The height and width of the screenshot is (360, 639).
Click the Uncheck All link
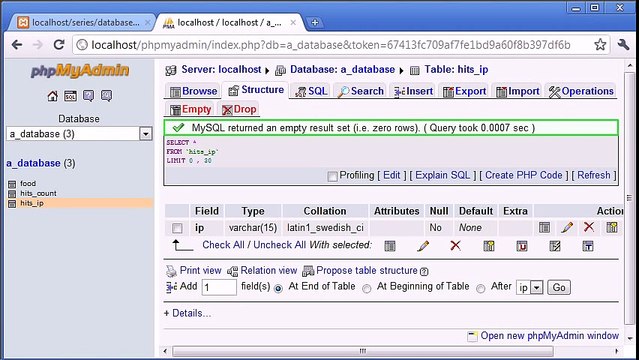279,245
